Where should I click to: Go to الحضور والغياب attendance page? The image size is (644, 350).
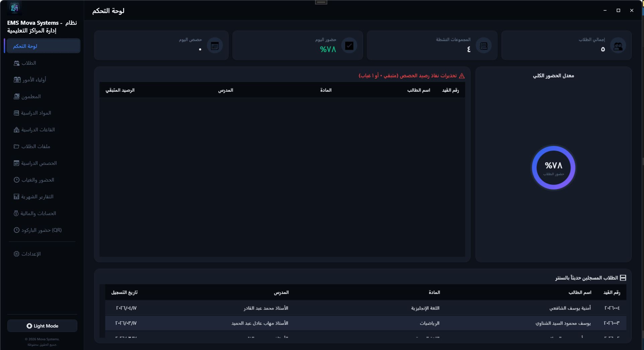tap(43, 180)
